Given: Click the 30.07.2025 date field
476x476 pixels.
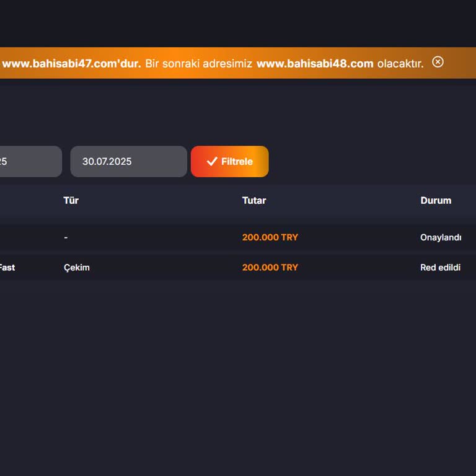Looking at the screenshot, I should [x=128, y=162].
